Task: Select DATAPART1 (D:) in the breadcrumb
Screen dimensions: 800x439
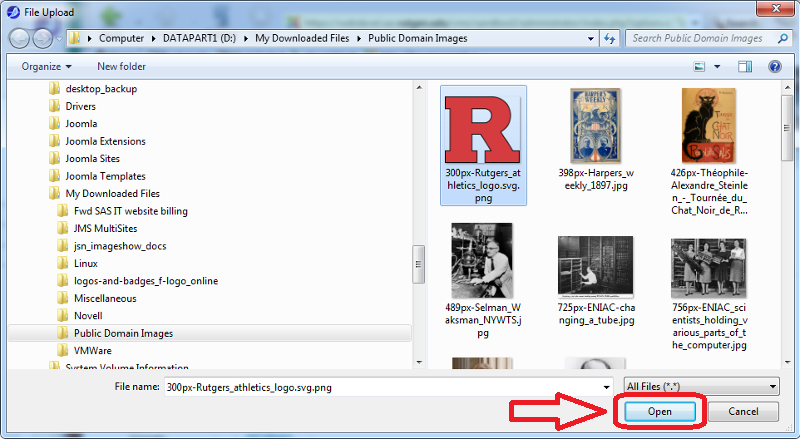Action: (199, 38)
